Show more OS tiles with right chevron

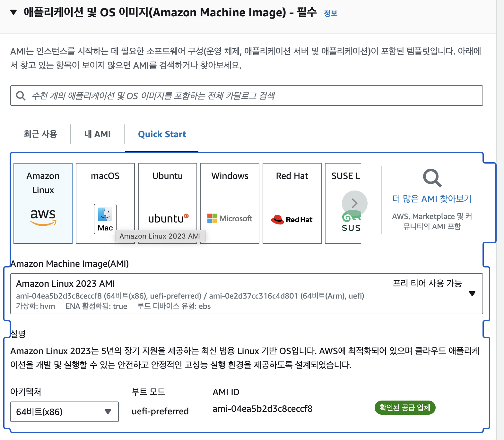coord(354,203)
